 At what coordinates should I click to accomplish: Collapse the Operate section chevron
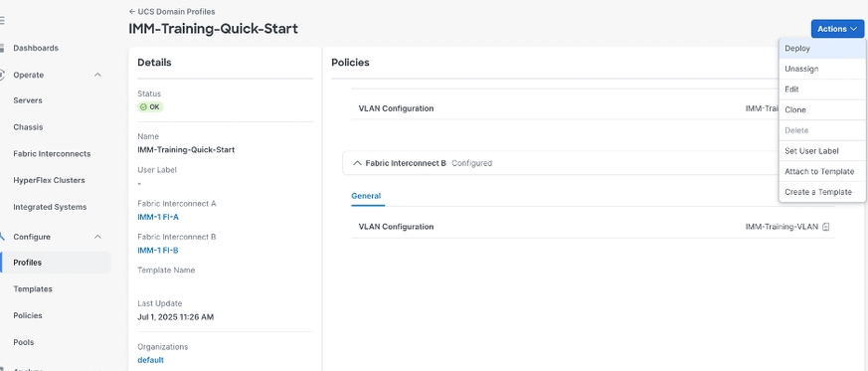[98, 75]
